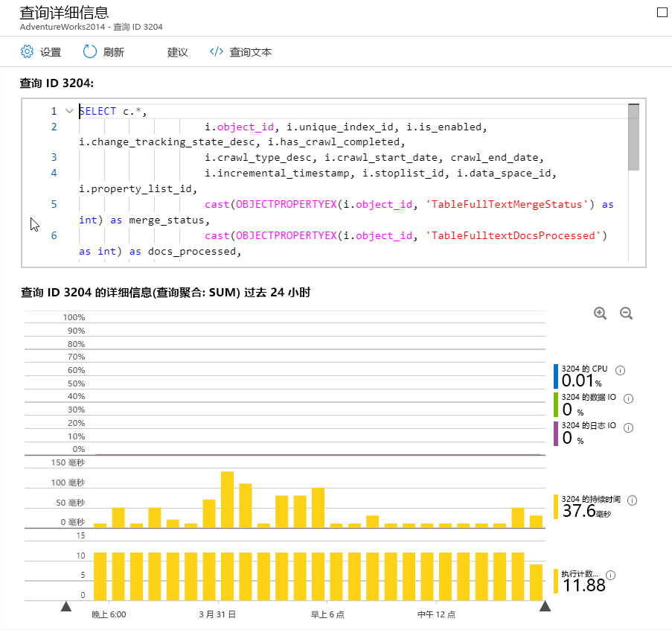This screenshot has height=630, width=672.
Task: Show info for 3204 的 CPU
Action: coord(620,370)
